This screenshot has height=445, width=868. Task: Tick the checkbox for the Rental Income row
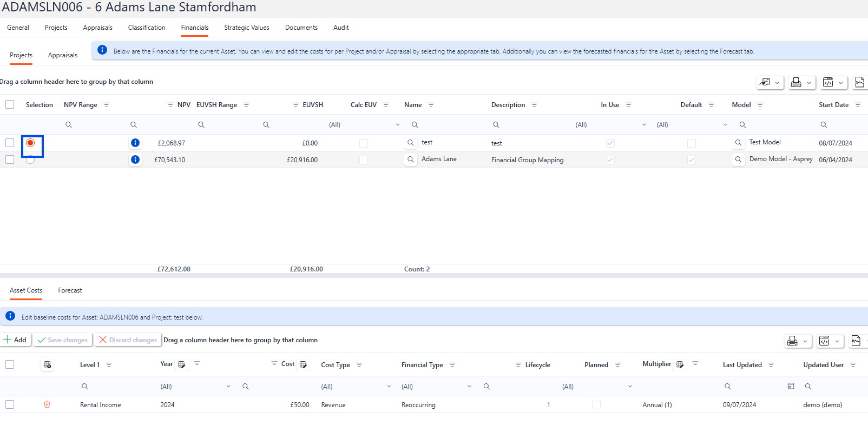tap(10, 404)
